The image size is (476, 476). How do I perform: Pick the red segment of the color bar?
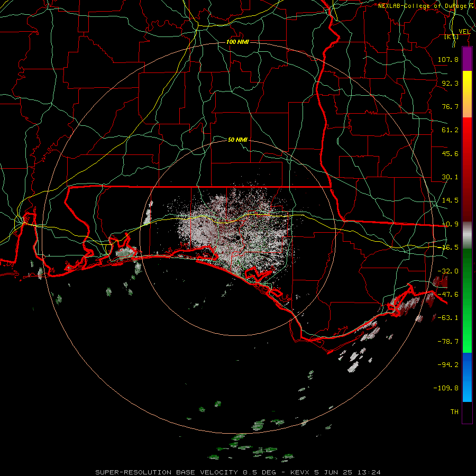[467, 169]
